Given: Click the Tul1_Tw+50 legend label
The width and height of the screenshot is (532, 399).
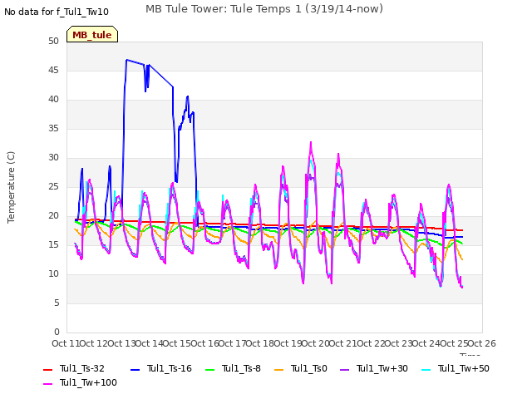Looking at the screenshot, I should [x=464, y=369].
